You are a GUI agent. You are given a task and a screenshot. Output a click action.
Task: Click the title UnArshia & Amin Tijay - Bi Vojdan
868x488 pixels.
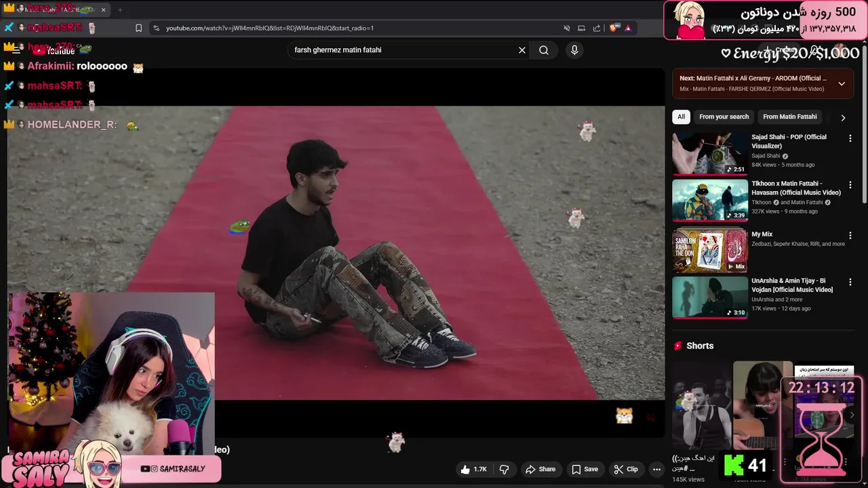[792, 285]
